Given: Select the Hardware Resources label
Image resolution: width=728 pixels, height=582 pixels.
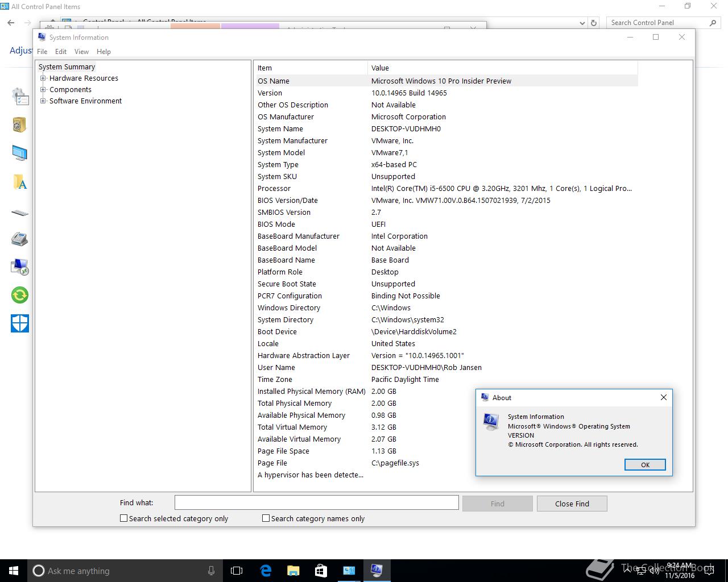Looking at the screenshot, I should tap(84, 78).
